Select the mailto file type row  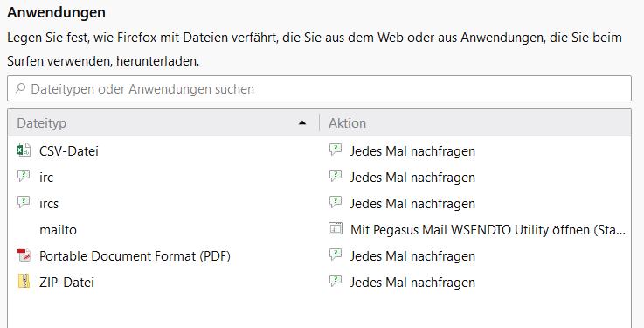pyautogui.click(x=320, y=230)
